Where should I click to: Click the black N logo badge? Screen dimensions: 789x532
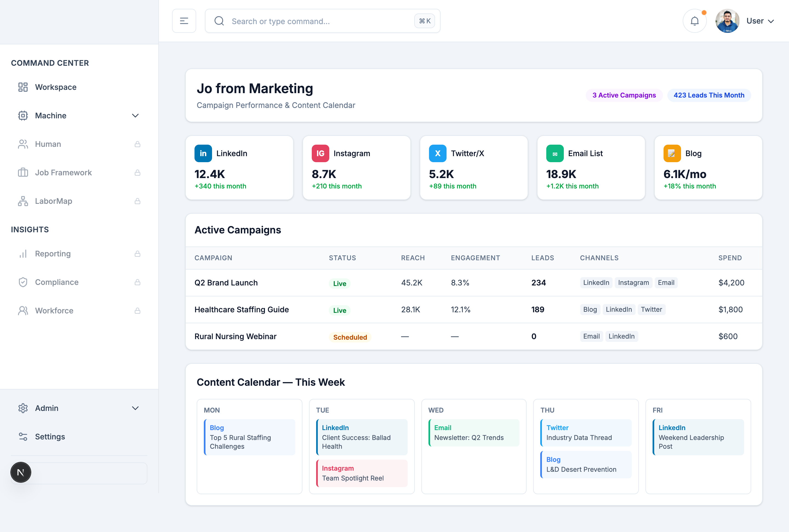pos(21,472)
